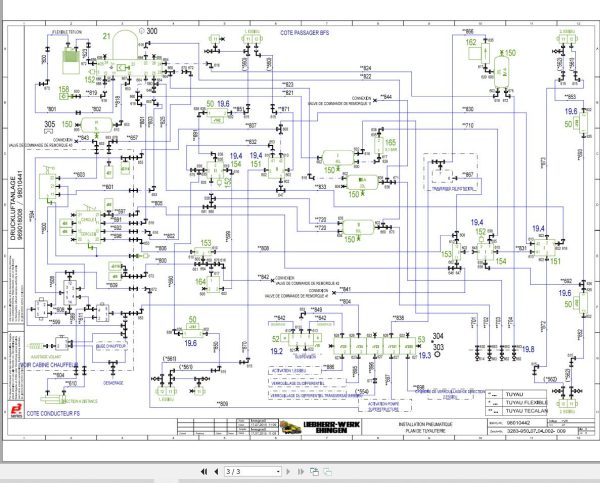The image size is (600, 483).
Task: Click 'DESARAGE' label
Action: pos(113,383)
